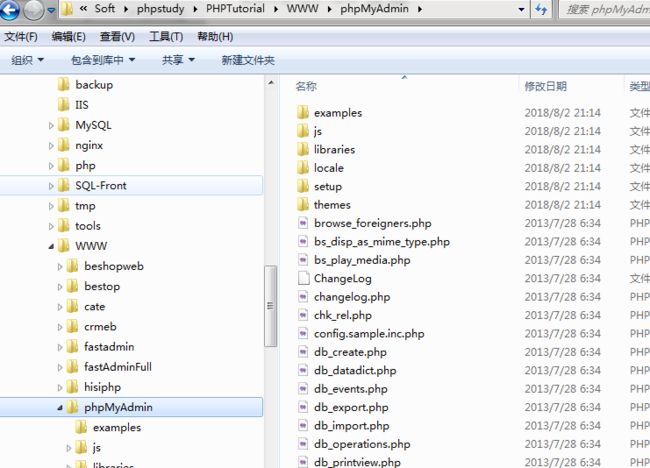Open the 编辑(E) menu
Image resolution: width=650 pixels, height=468 pixels.
pos(68,37)
